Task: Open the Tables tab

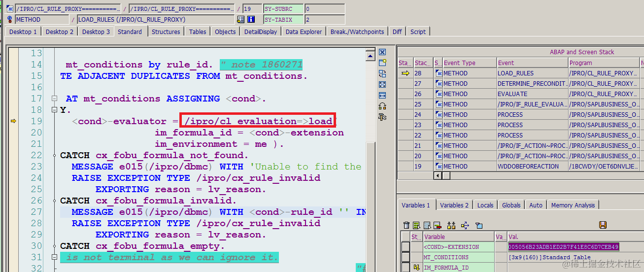Action: [198, 32]
